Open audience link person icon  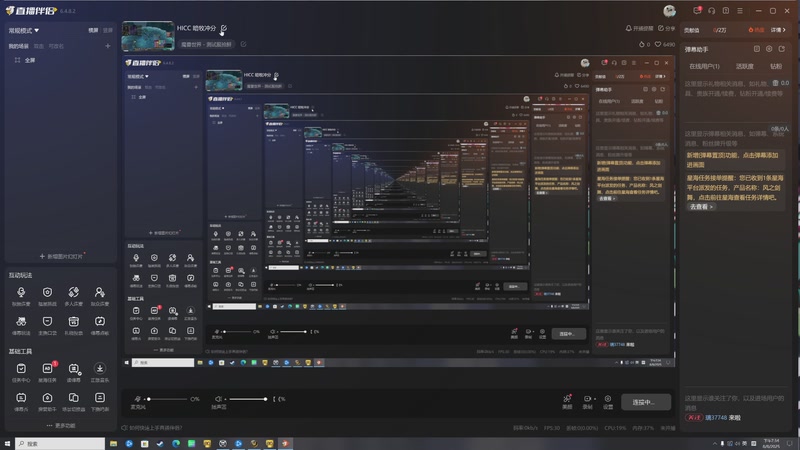[99, 295]
